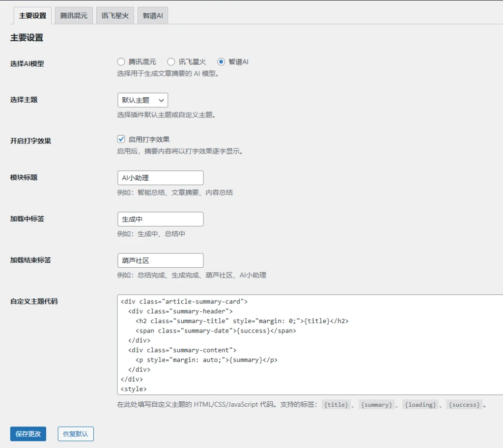This screenshot has width=503, height=448.
Task: Click the 模块标题 row label
Action: coord(24,177)
